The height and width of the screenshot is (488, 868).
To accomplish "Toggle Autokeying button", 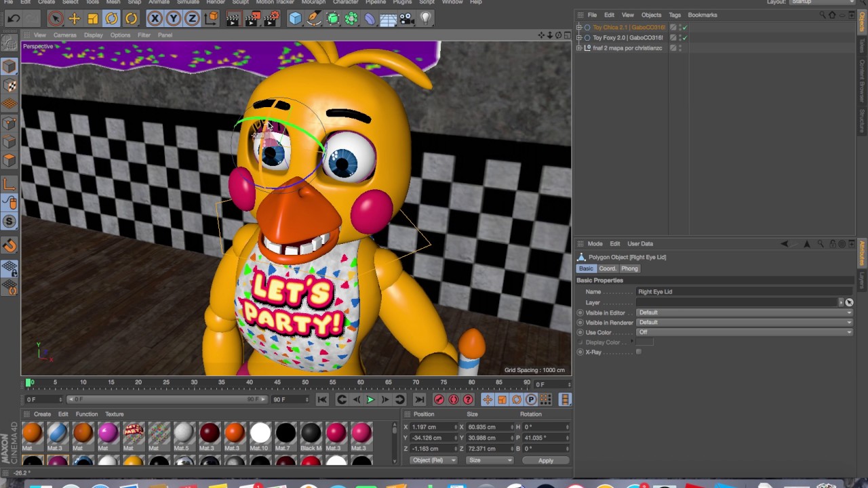I will 454,400.
